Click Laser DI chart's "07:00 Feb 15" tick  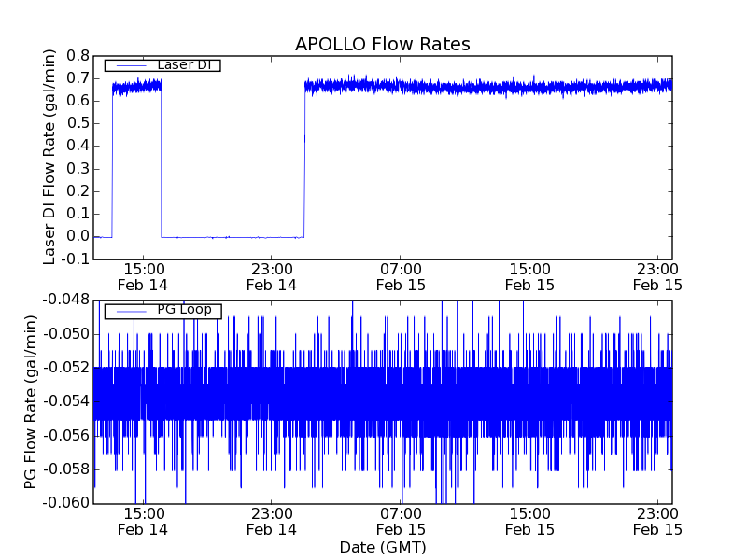[401, 277]
